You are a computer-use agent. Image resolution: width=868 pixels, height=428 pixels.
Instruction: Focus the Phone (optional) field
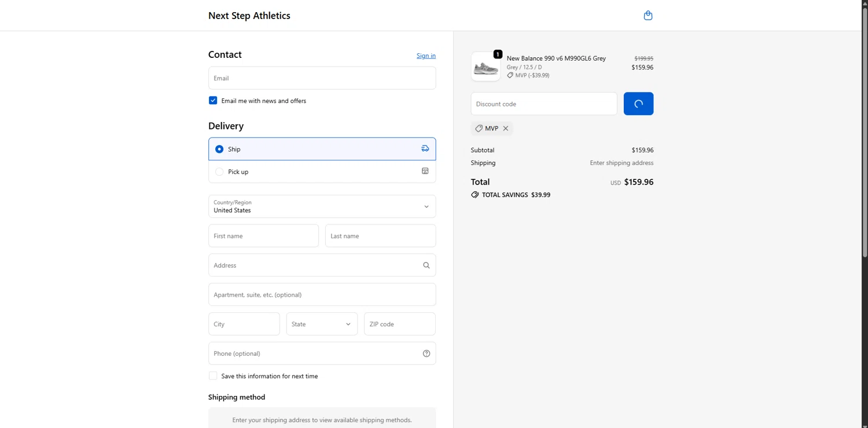pyautogui.click(x=322, y=353)
